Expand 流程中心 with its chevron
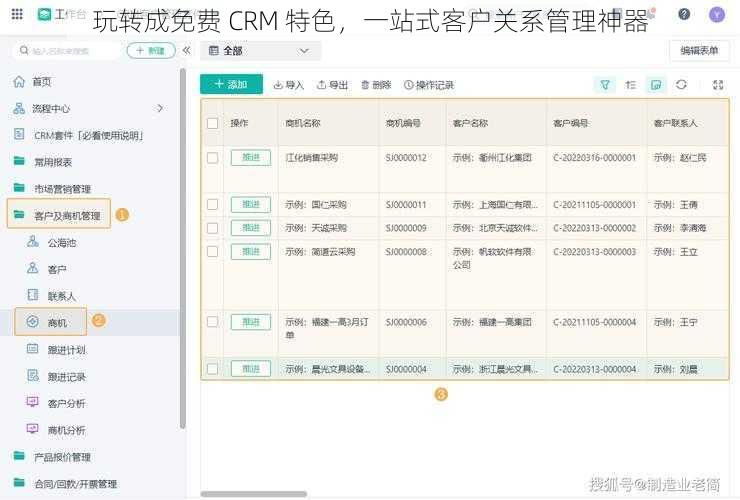The image size is (740, 500). [160, 109]
